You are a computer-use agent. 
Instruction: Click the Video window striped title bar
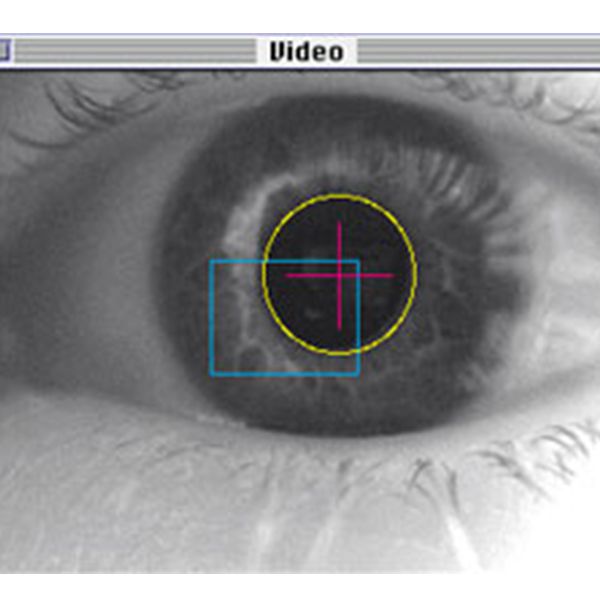click(300, 51)
